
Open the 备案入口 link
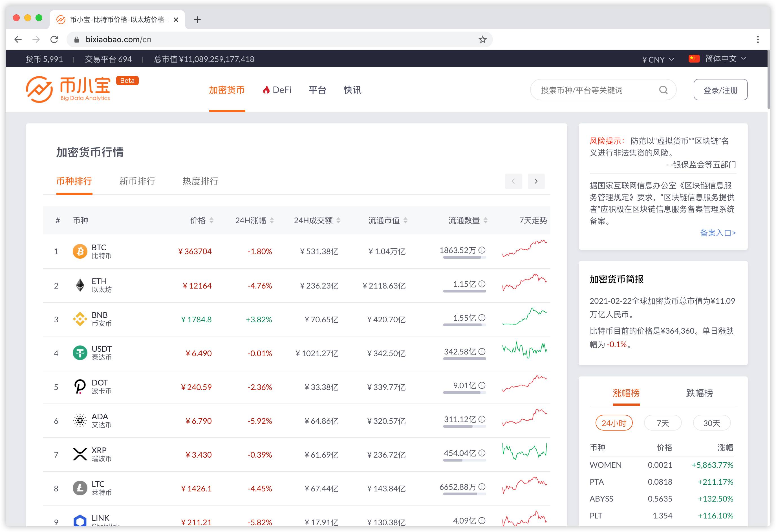(718, 233)
